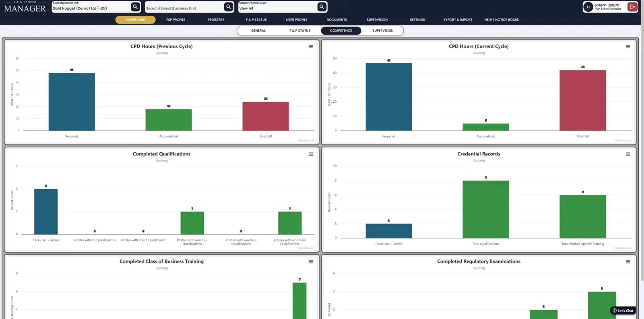Screen dimensions: 644x319
Task: Click the Fit & Proper Manager logo
Action: pos(25,7)
